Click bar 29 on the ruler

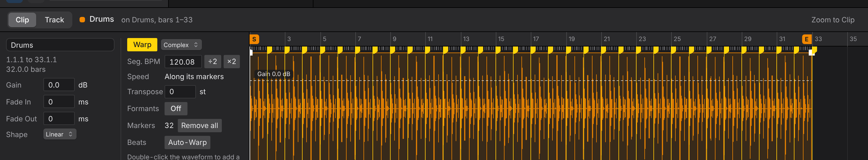click(x=747, y=39)
